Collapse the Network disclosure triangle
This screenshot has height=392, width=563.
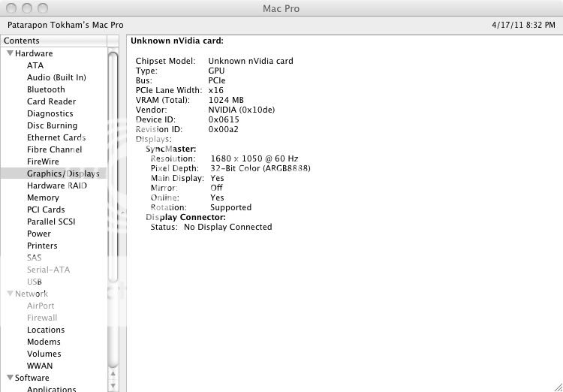[11, 294]
